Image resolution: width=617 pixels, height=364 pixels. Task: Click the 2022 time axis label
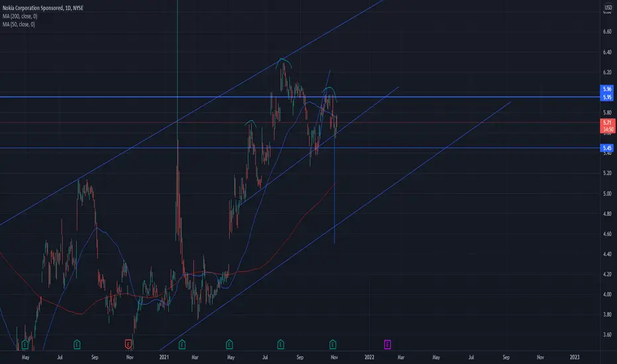(x=369, y=357)
